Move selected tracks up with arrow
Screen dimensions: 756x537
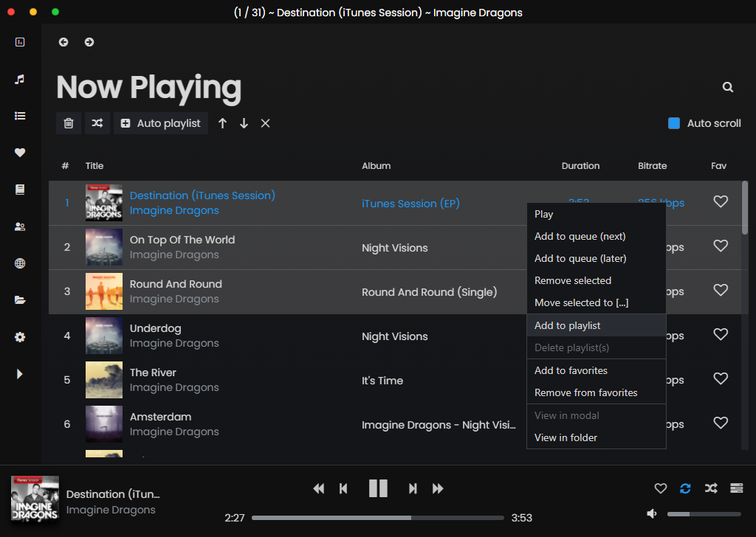222,123
